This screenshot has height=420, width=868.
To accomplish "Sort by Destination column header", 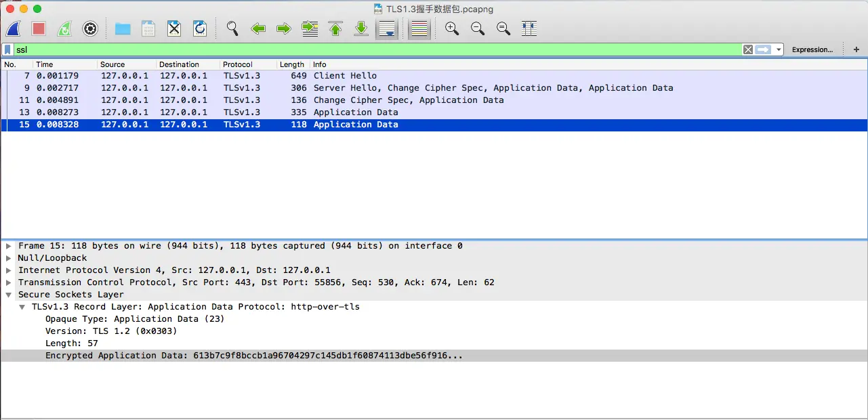I will (188, 64).
